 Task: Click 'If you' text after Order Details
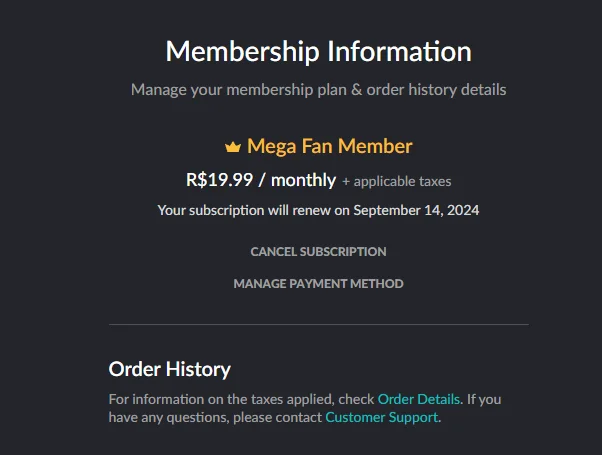coord(484,399)
